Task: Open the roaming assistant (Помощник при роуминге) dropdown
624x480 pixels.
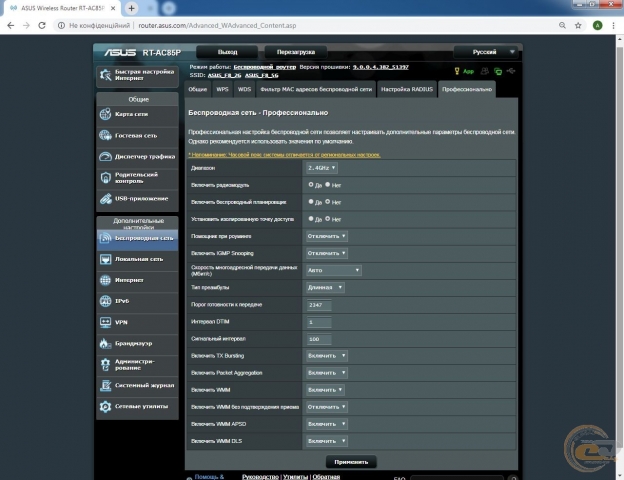Action: [327, 236]
